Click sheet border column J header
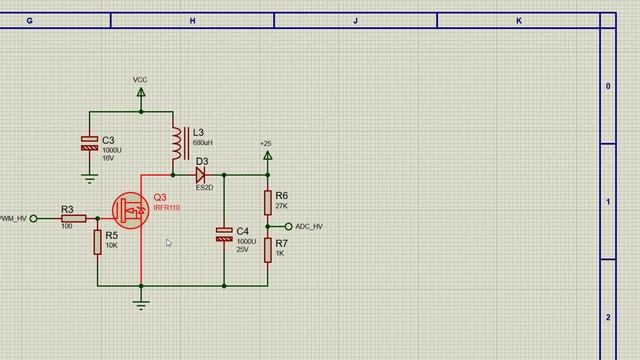 (x=356, y=20)
